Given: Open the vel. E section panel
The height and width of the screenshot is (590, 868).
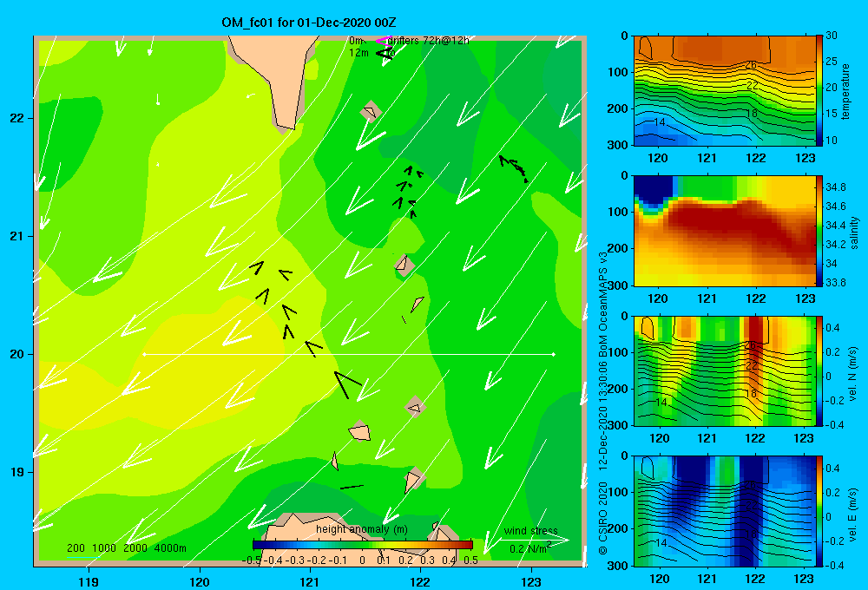Looking at the screenshot, I should pos(725,511).
